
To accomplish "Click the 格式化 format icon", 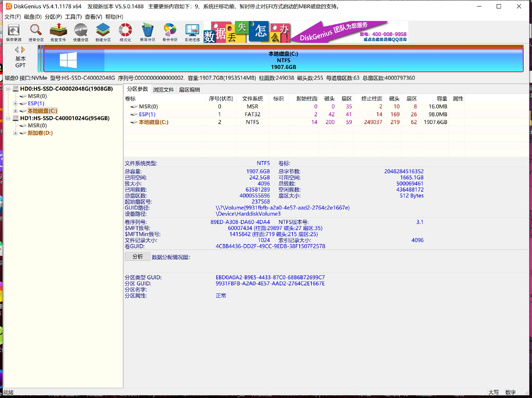I will 125,32.
